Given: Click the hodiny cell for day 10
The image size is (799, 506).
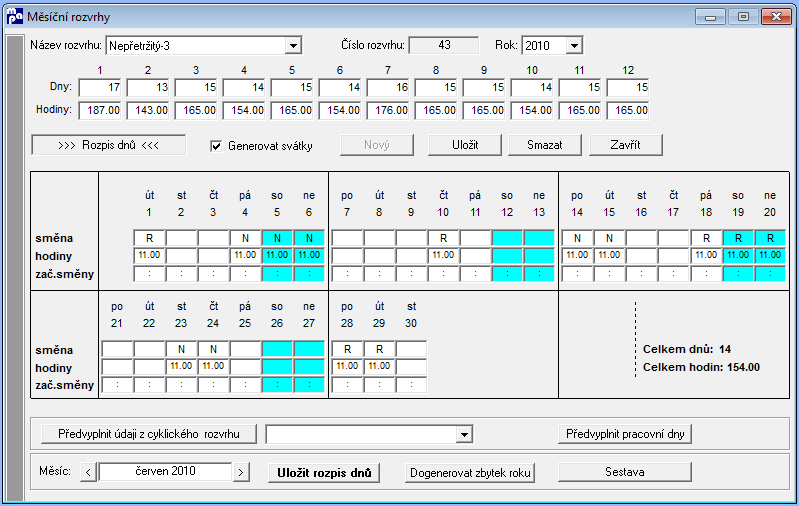Looking at the screenshot, I should pyautogui.click(x=443, y=255).
